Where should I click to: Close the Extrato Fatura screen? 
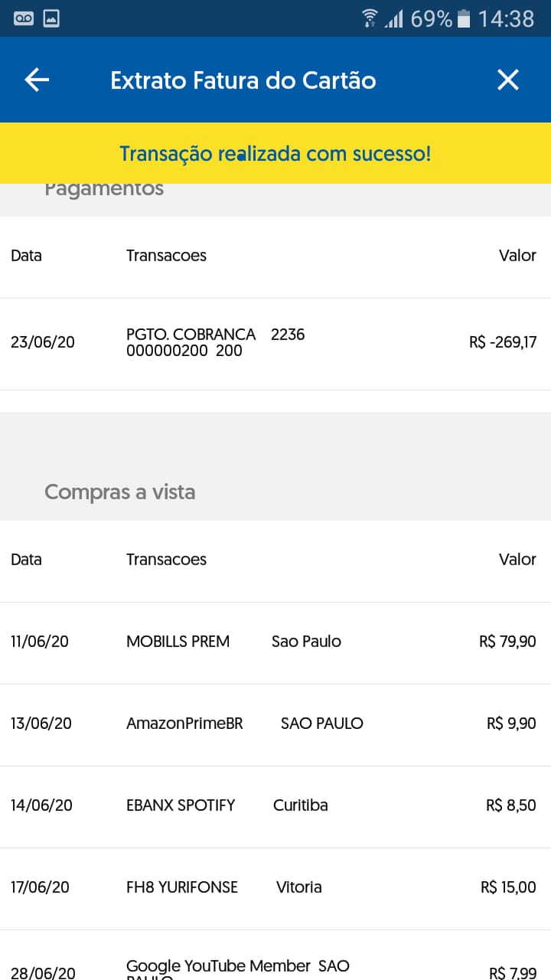coord(508,80)
